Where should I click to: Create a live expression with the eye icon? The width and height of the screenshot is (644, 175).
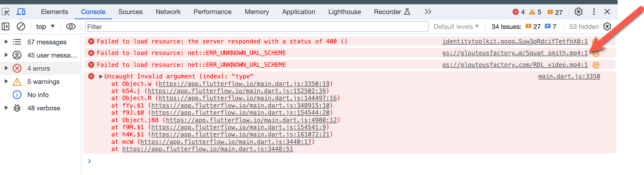tap(71, 26)
